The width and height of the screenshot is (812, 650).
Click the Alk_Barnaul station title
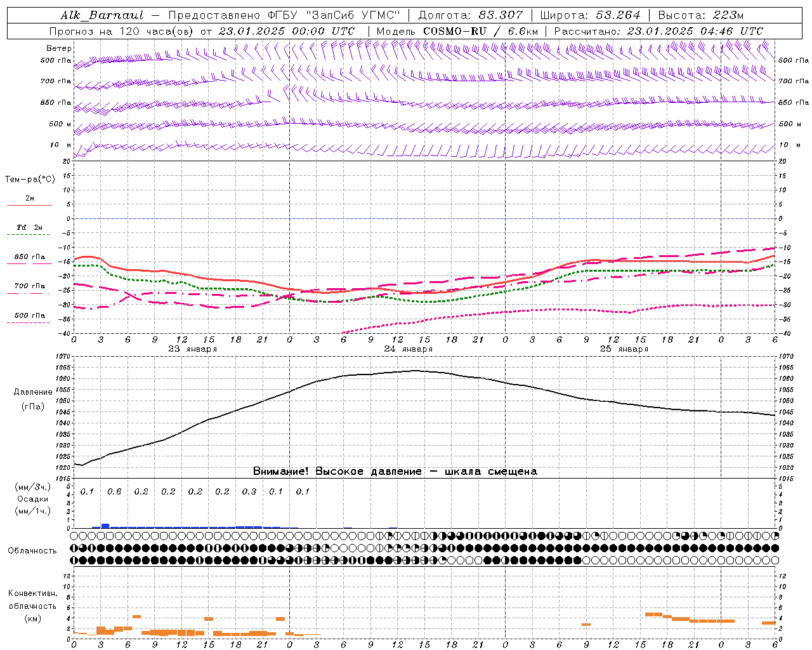(102, 15)
